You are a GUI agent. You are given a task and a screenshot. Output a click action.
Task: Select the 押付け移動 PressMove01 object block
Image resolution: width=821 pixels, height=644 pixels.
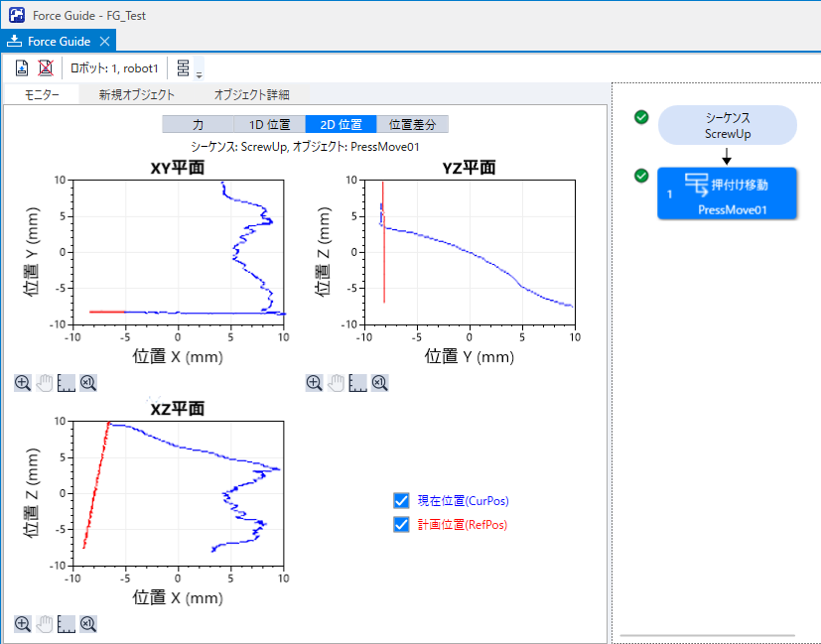point(728,193)
